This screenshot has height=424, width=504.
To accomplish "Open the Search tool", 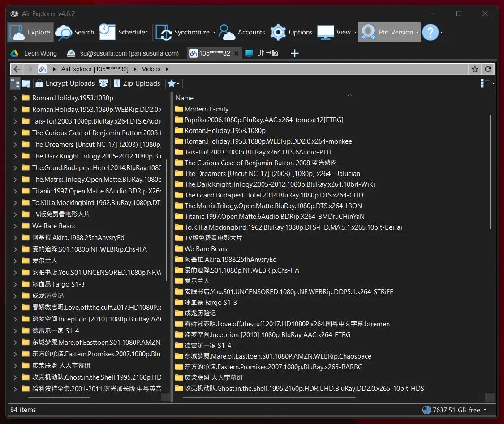I will pyautogui.click(x=75, y=32).
